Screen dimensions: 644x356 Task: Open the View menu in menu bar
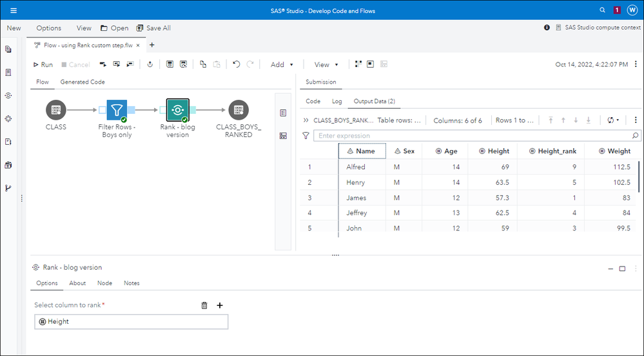pos(84,28)
